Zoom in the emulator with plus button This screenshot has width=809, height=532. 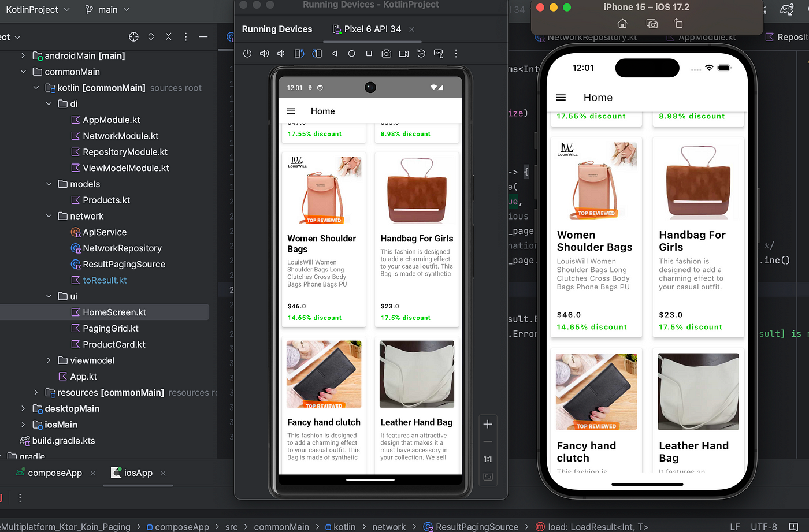tap(488, 425)
